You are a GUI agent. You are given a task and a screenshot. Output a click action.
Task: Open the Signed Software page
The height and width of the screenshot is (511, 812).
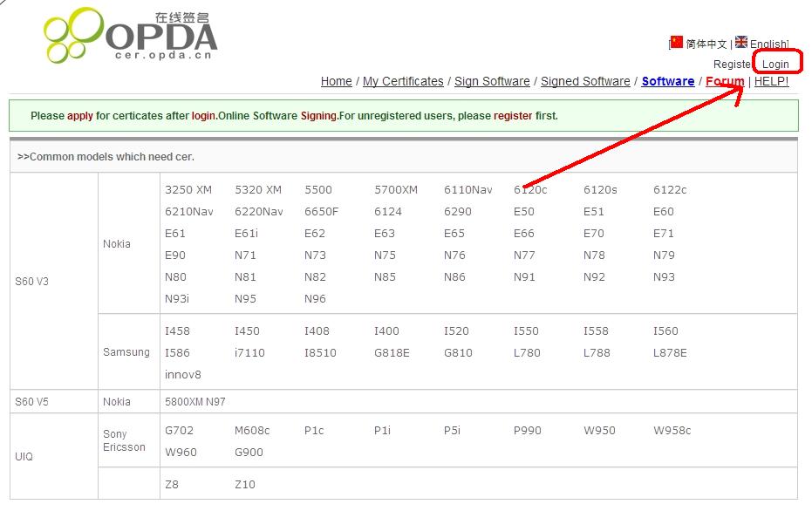coord(585,81)
